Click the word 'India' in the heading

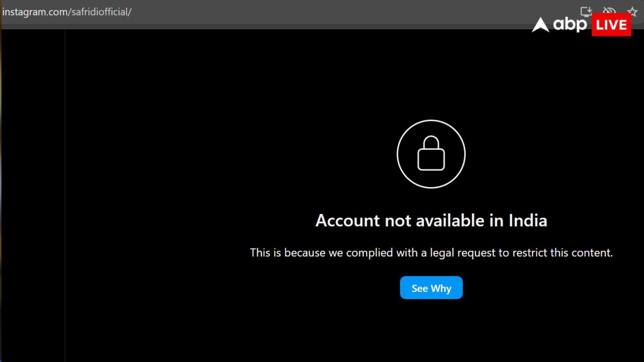click(x=528, y=221)
